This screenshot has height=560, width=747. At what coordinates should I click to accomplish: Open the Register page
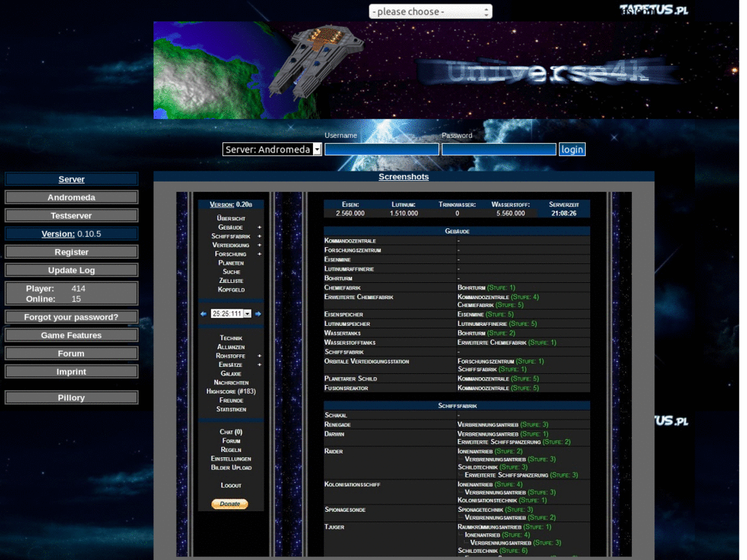(x=71, y=252)
